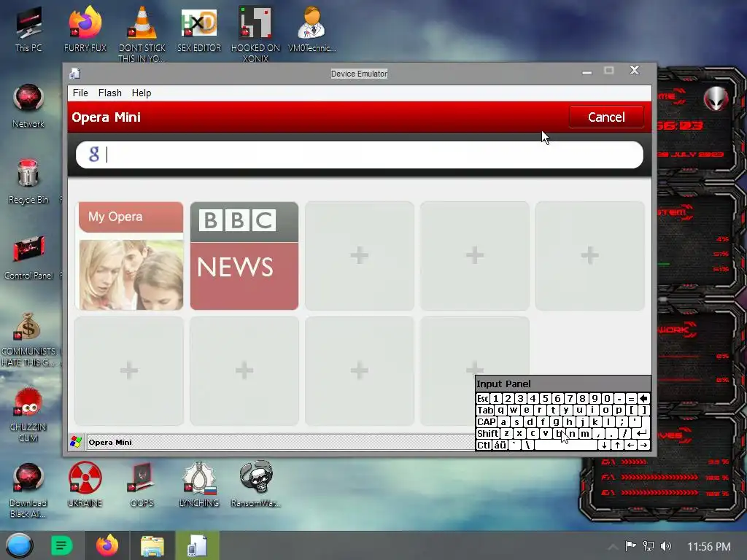Tap the Enter return key on the Input Panel
Image resolution: width=747 pixels, height=560 pixels.
click(642, 433)
